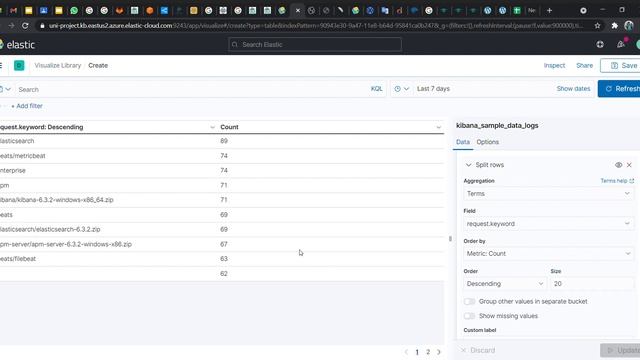Enable Show missing values switch
Screen dimensions: 640x360
469,316
